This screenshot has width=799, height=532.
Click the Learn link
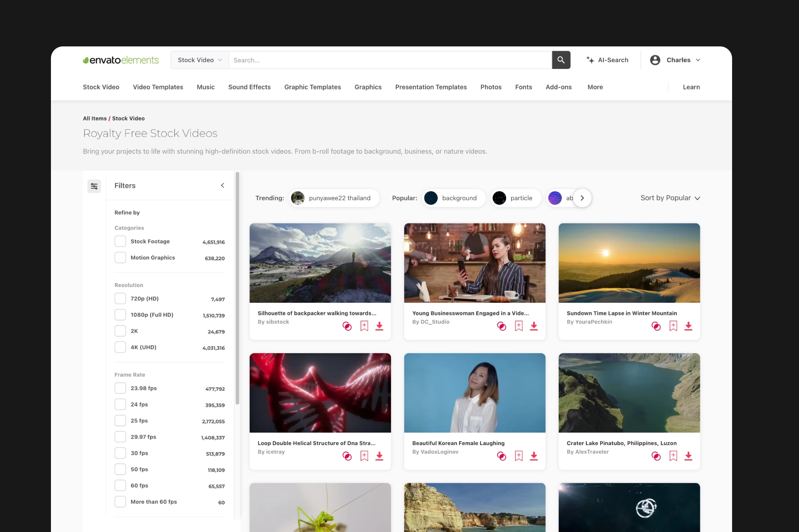[691, 87]
